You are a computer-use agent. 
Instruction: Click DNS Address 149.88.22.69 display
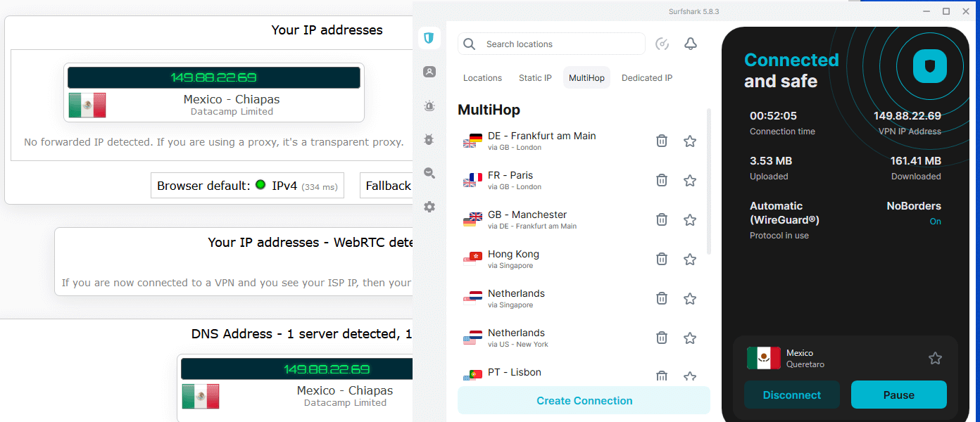[x=296, y=369]
